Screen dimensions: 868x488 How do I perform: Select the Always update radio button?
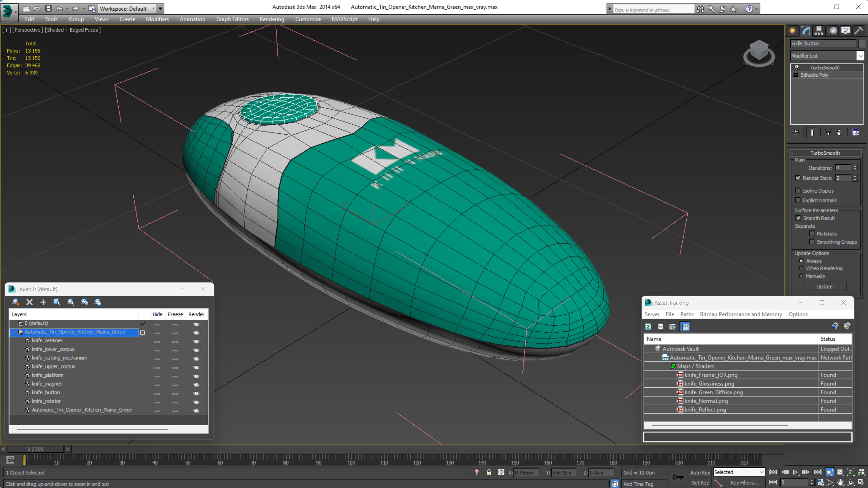coord(801,261)
